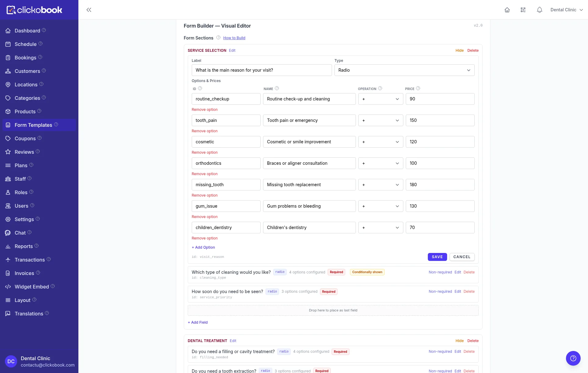
Task: Open operation dropdown for children_dentistry row
Action: 381,228
